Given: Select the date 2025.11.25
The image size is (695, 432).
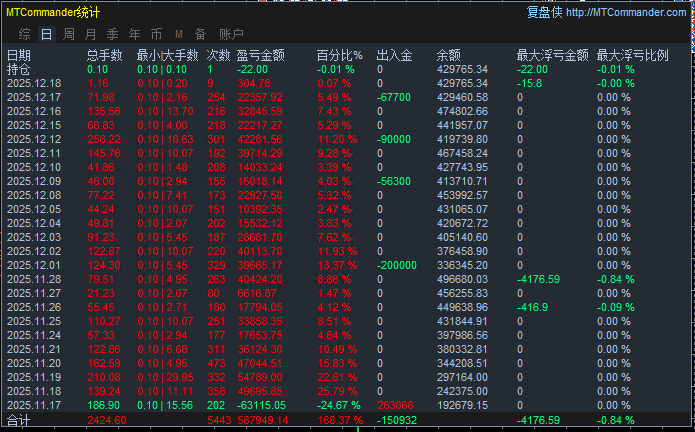Looking at the screenshot, I should (34, 321).
